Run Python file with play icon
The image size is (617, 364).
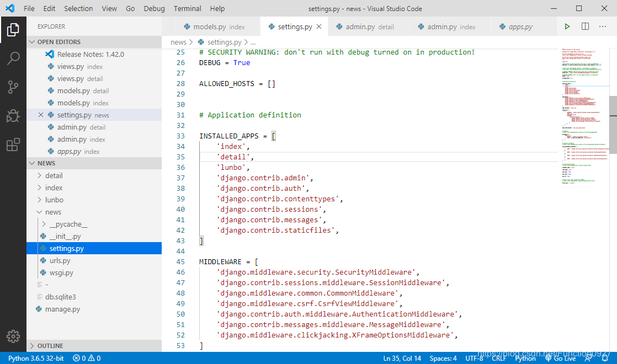[x=567, y=26]
